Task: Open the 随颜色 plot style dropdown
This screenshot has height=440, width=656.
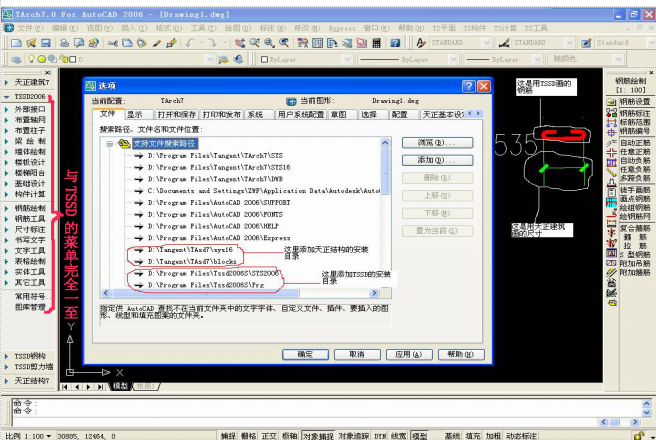Action: [618, 59]
